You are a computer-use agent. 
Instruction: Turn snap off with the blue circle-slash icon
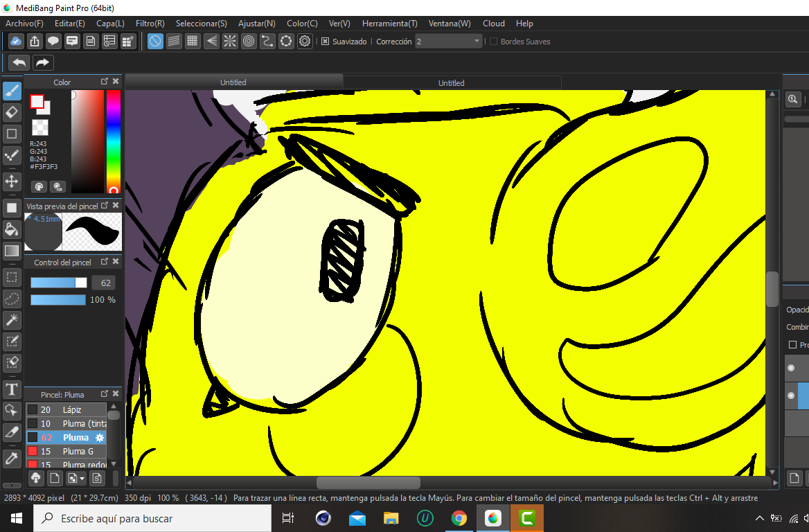[155, 42]
